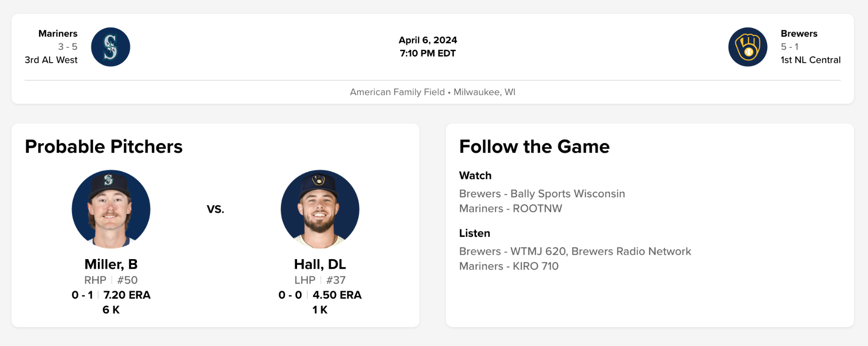Click the 7:10 PM EDT game time
The image size is (868, 346).
pyautogui.click(x=428, y=53)
